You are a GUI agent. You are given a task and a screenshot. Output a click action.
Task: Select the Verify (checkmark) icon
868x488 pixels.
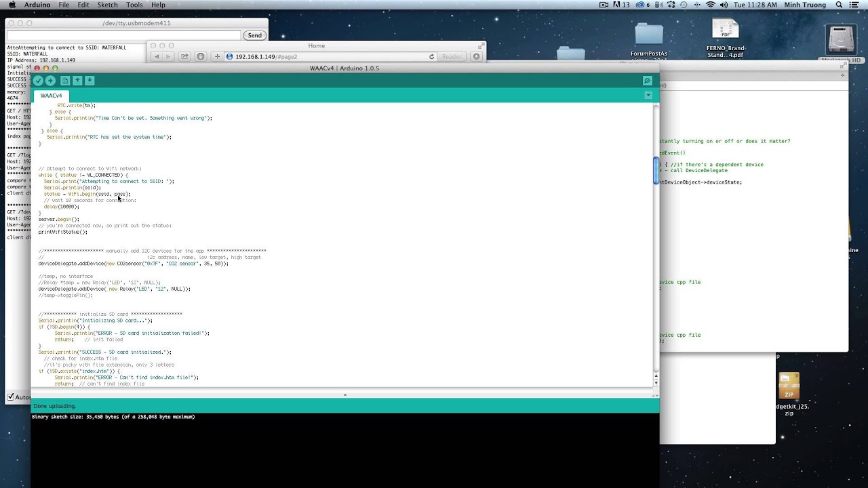coord(38,81)
